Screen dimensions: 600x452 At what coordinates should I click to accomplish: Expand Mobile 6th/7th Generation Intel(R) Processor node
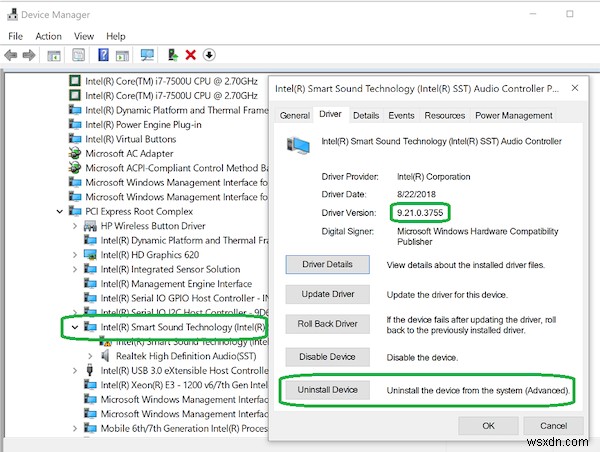pyautogui.click(x=75, y=429)
